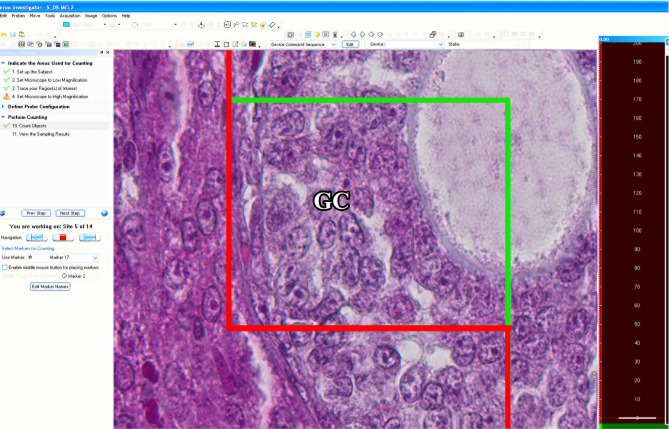Close the workflow side panel
The image size is (669, 429).
pos(108,53)
